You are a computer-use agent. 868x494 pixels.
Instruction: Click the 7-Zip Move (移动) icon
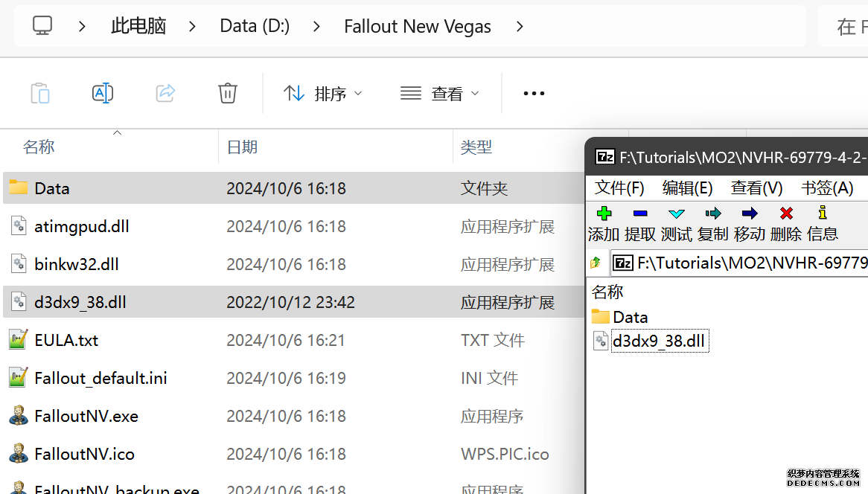pyautogui.click(x=749, y=214)
